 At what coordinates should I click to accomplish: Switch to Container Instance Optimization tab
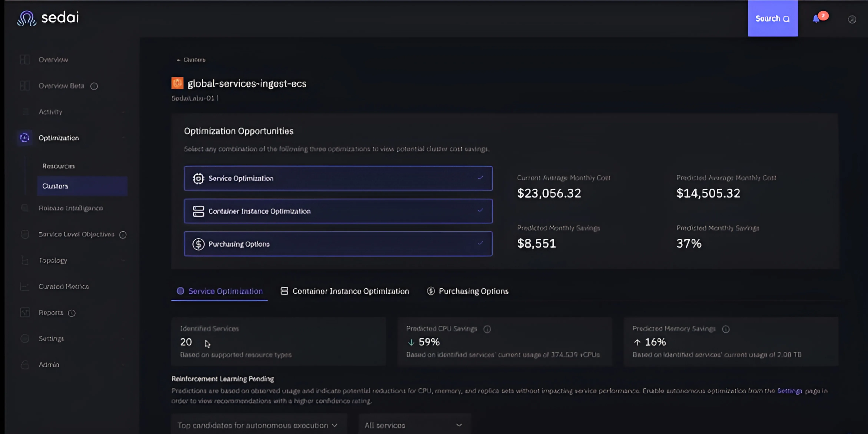pos(345,291)
